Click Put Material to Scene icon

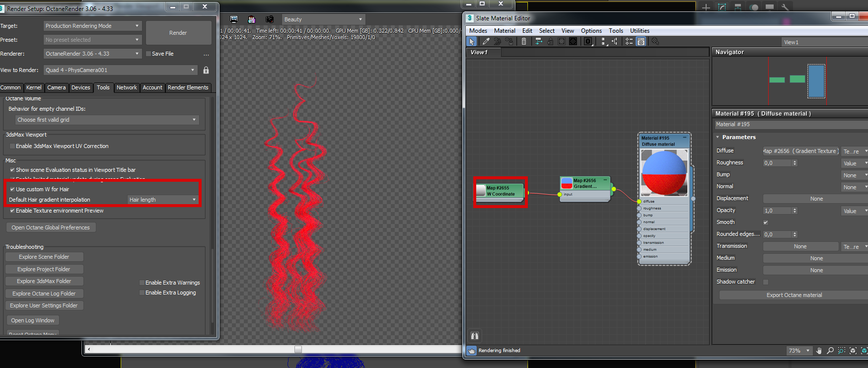[497, 42]
